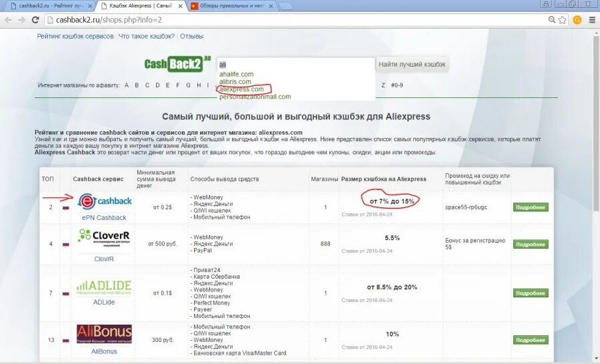The width and height of the screenshot is (600, 364).
Task: Bookmark this page with the star icon
Action: [x=562, y=20]
